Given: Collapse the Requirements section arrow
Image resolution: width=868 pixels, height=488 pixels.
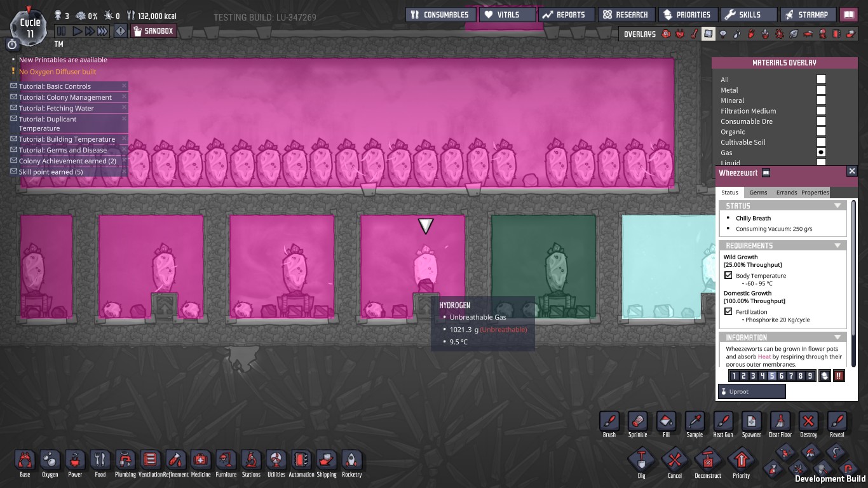Looking at the screenshot, I should [x=837, y=245].
